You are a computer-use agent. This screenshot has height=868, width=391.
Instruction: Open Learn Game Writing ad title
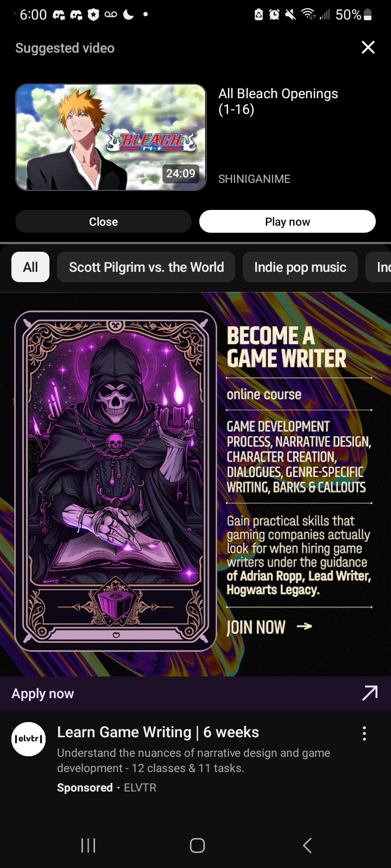tap(158, 732)
